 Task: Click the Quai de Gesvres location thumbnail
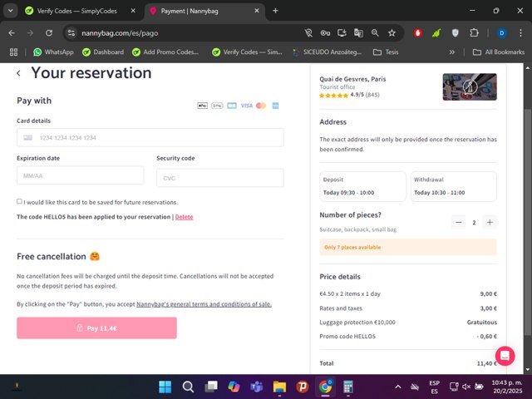pyautogui.click(x=470, y=86)
